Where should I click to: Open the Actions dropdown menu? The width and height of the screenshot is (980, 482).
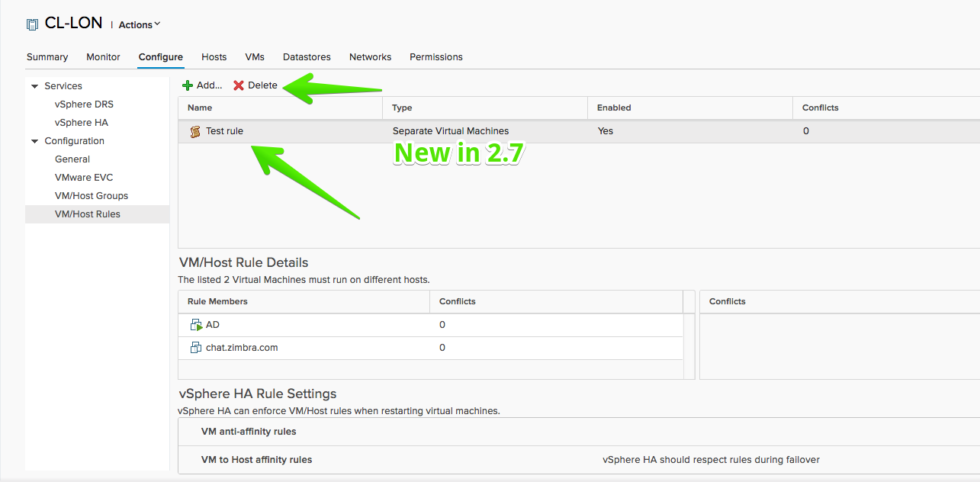(x=140, y=24)
